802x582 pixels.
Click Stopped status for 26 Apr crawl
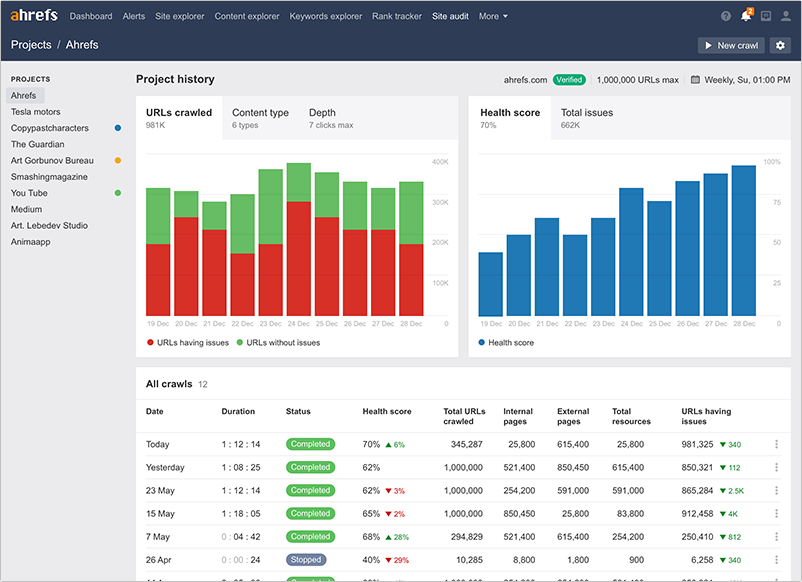tap(306, 560)
